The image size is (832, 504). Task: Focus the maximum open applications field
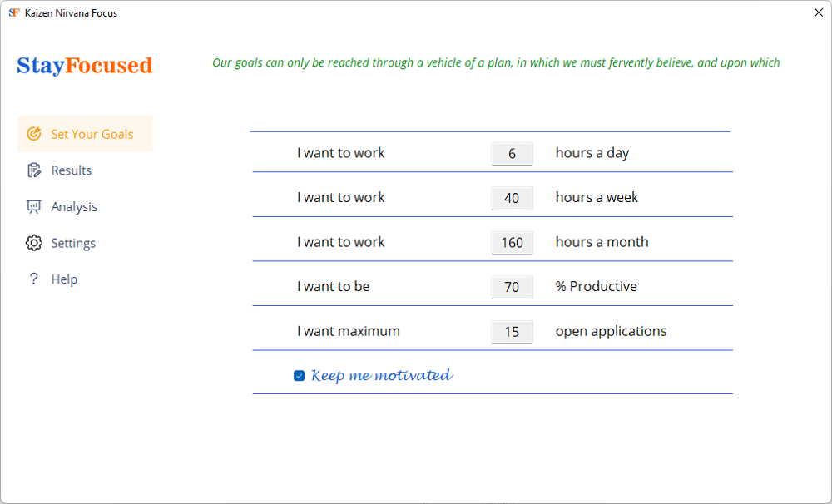click(x=512, y=332)
